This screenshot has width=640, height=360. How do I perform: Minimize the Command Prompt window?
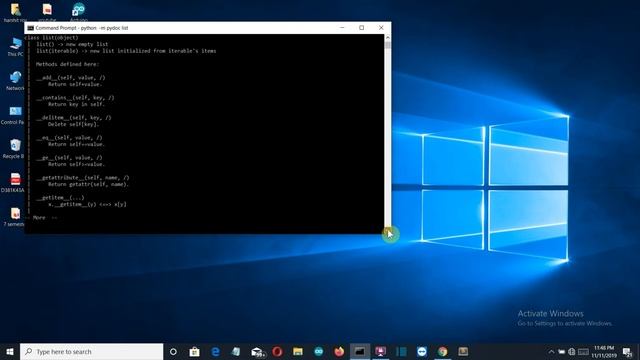[x=342, y=28]
